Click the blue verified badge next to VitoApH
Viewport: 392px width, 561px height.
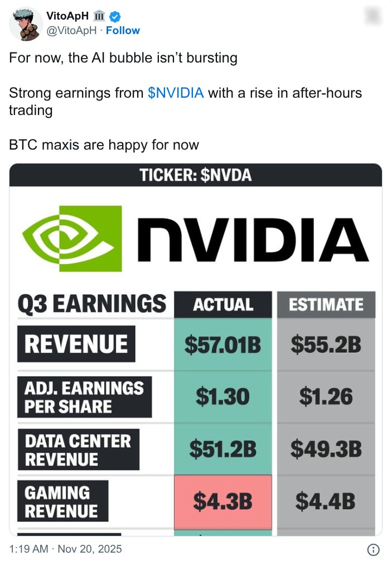[x=115, y=16]
